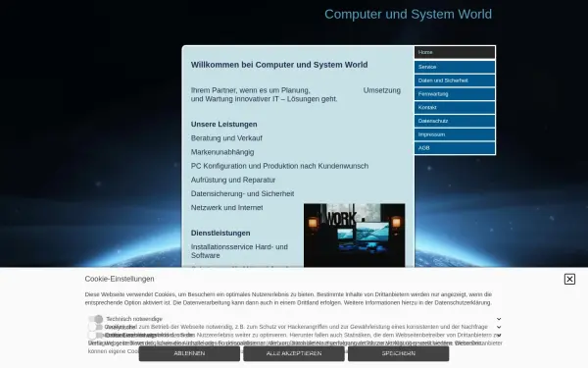The image size is (588, 368).
Task: Click the WORK workstation photo
Action: (x=354, y=236)
